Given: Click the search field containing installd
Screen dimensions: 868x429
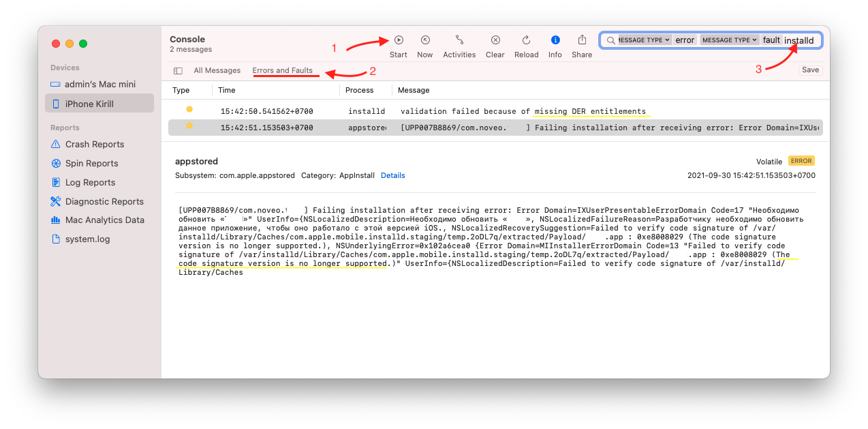Looking at the screenshot, I should click(x=799, y=40).
